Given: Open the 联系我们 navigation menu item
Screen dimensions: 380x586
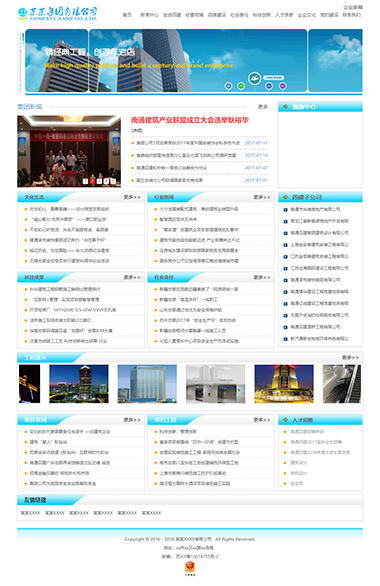Looking at the screenshot, I should pyautogui.click(x=352, y=15).
